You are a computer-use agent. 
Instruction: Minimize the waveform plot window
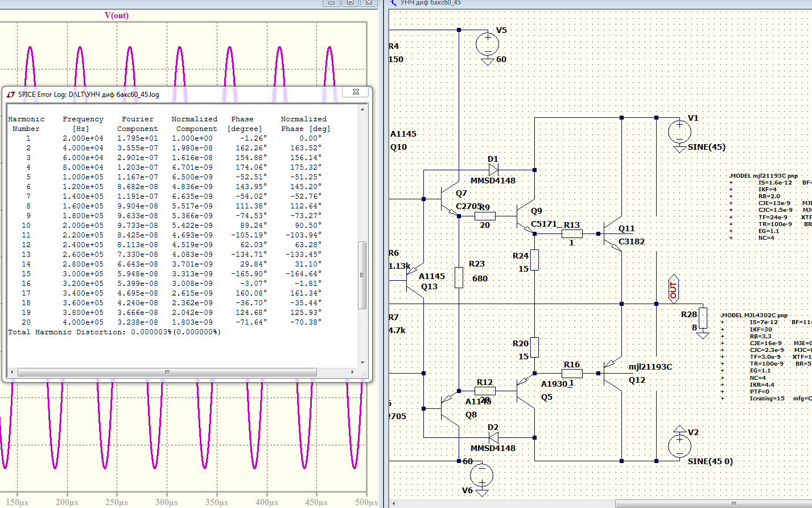[331, 2]
